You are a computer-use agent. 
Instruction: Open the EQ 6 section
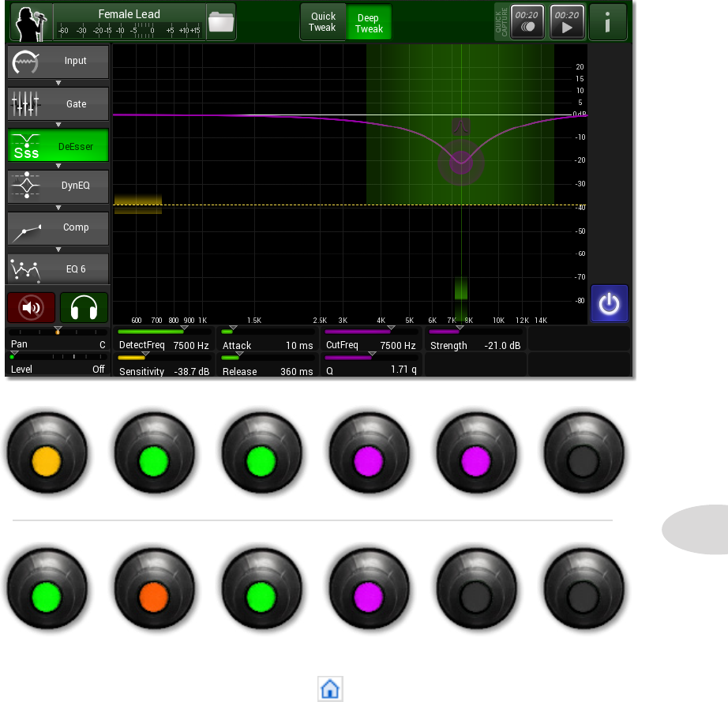pyautogui.click(x=58, y=269)
